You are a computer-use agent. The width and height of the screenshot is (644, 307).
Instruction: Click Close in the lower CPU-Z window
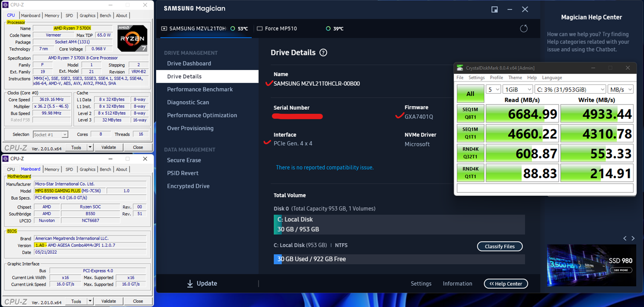pos(138,301)
